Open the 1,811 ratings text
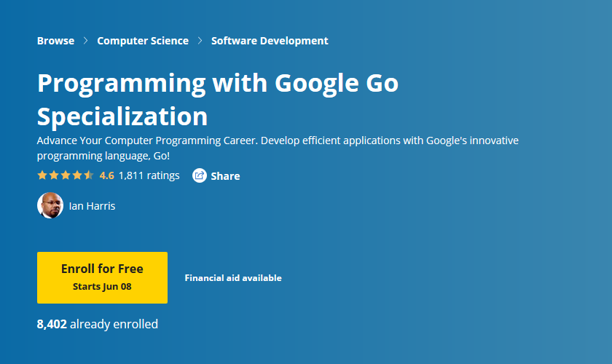 [x=149, y=175]
